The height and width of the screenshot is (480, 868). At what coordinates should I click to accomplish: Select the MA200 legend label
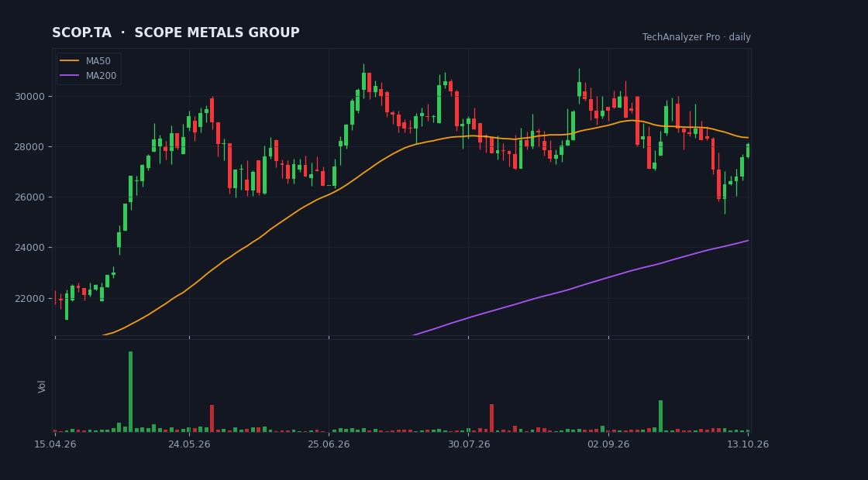(101, 76)
